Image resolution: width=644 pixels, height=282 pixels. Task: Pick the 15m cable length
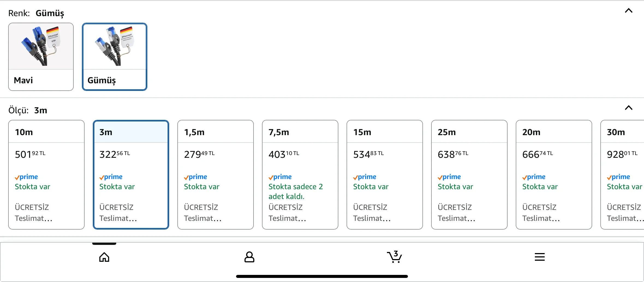385,132
